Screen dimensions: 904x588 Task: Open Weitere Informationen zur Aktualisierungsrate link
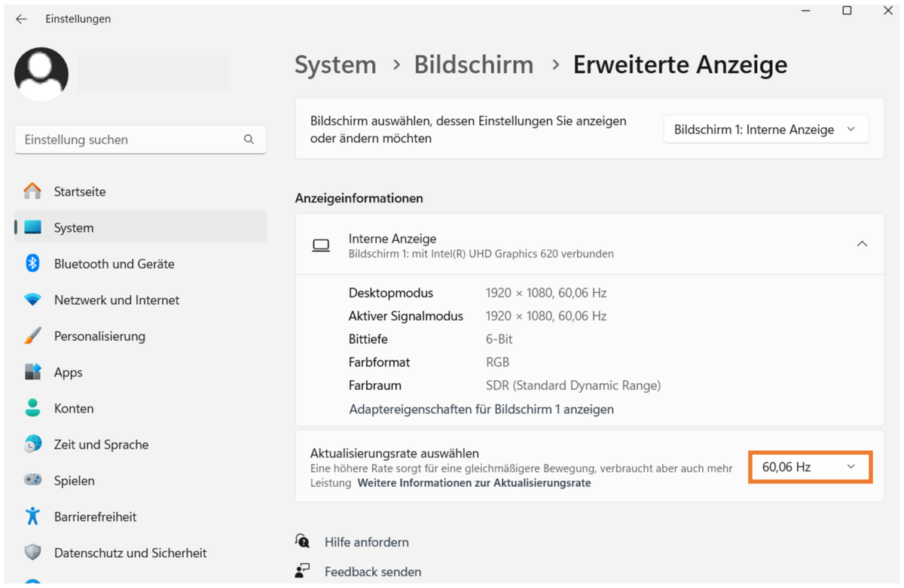pos(474,483)
